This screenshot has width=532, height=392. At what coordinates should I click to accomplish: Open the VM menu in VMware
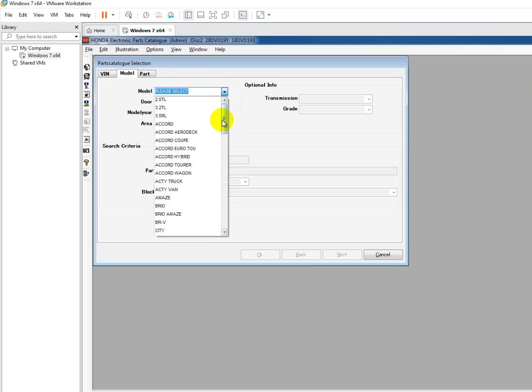(x=54, y=15)
